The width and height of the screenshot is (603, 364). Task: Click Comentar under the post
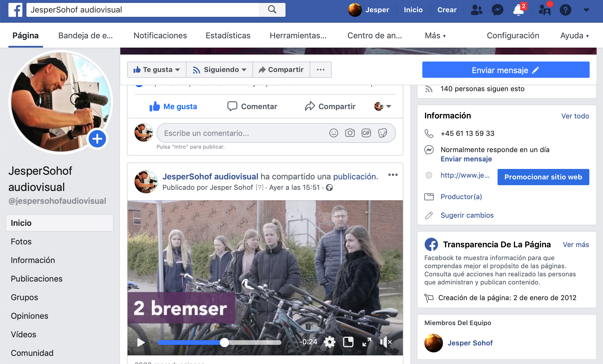click(252, 107)
